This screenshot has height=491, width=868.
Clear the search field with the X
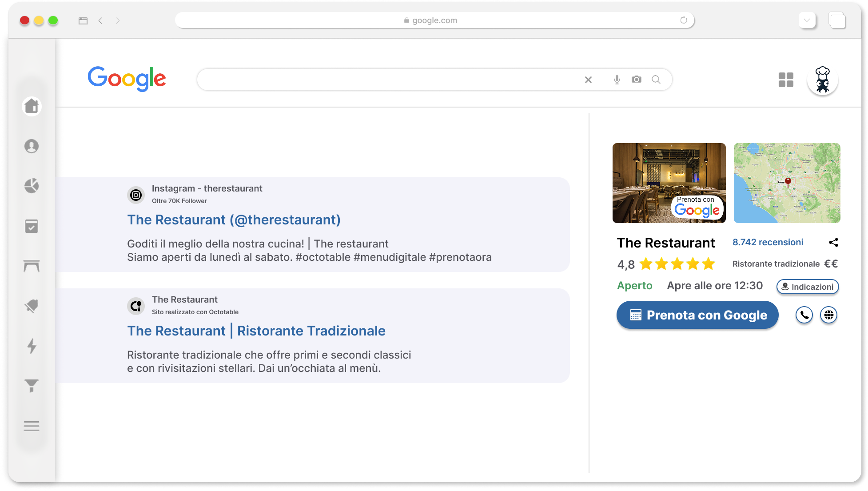tap(588, 80)
